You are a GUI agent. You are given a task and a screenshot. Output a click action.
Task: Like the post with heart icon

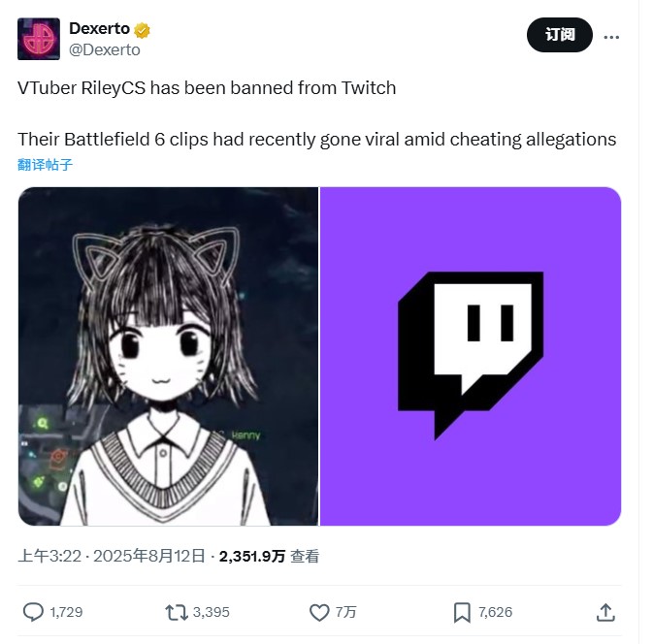319,612
